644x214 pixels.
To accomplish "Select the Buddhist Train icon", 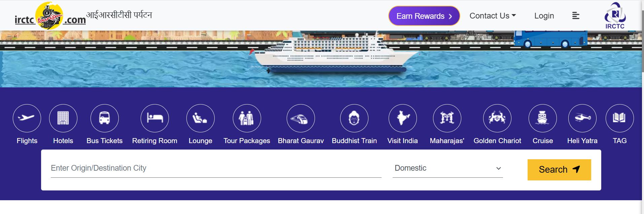I will (355, 118).
